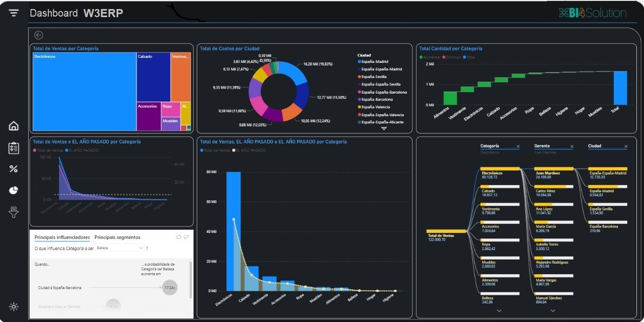
Task: Click España-España-Madrid entry in Ciudad legend
Action: (x=380, y=69)
